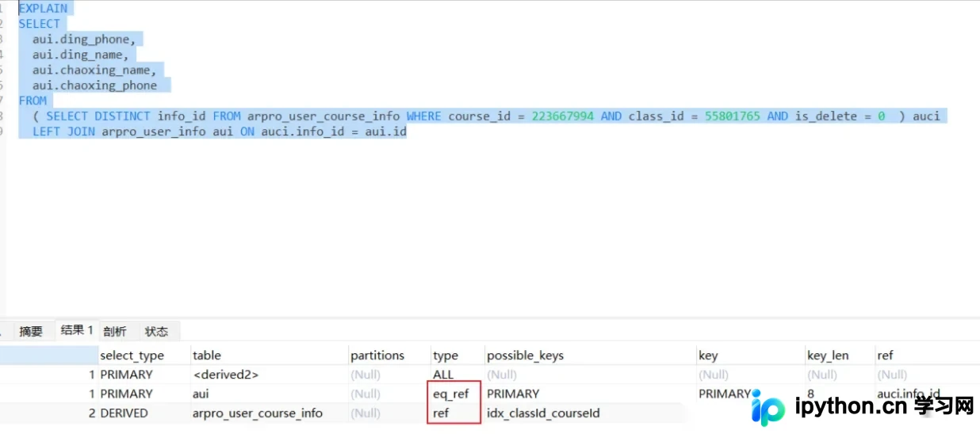
Task: Click the WHERE keyword in subquery
Action: (x=424, y=116)
